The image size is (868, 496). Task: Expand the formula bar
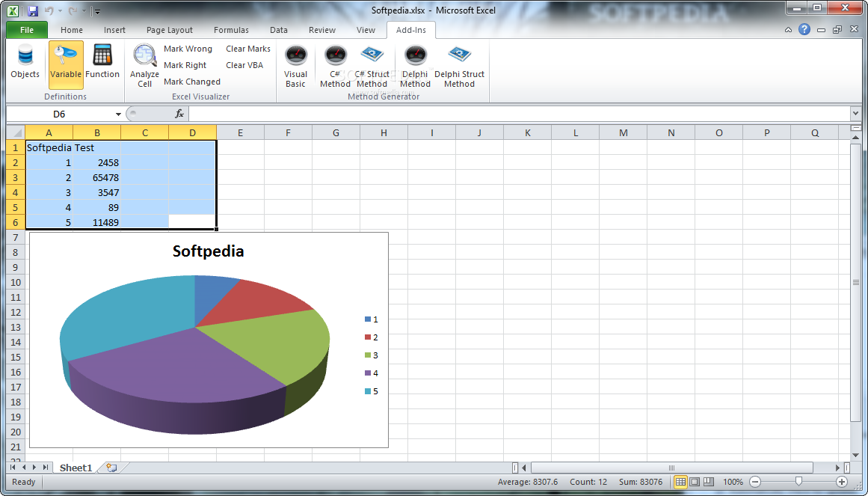coord(856,114)
